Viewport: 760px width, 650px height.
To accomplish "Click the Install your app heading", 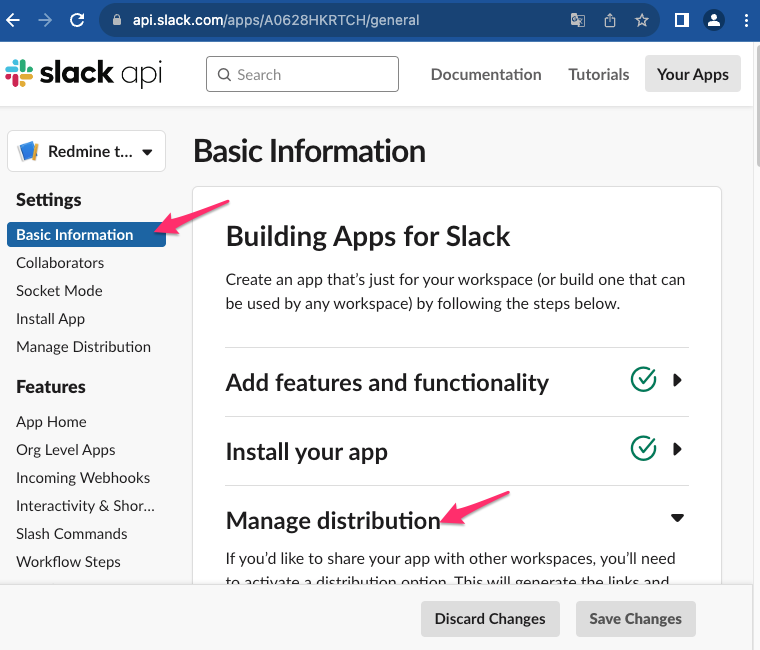I will point(307,452).
